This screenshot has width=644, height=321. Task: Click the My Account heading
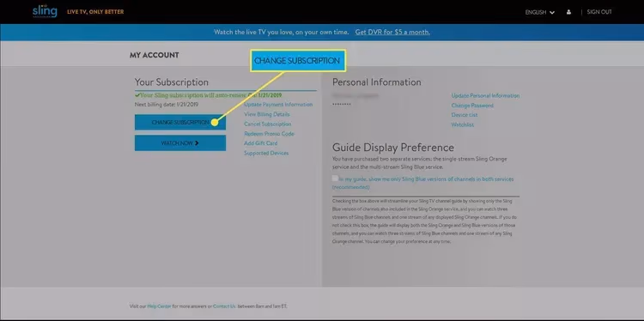(155, 55)
